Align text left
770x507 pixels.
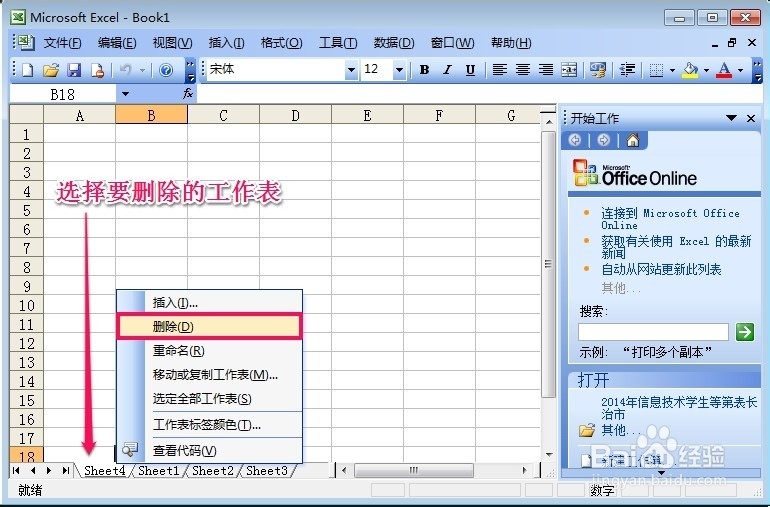point(499,70)
